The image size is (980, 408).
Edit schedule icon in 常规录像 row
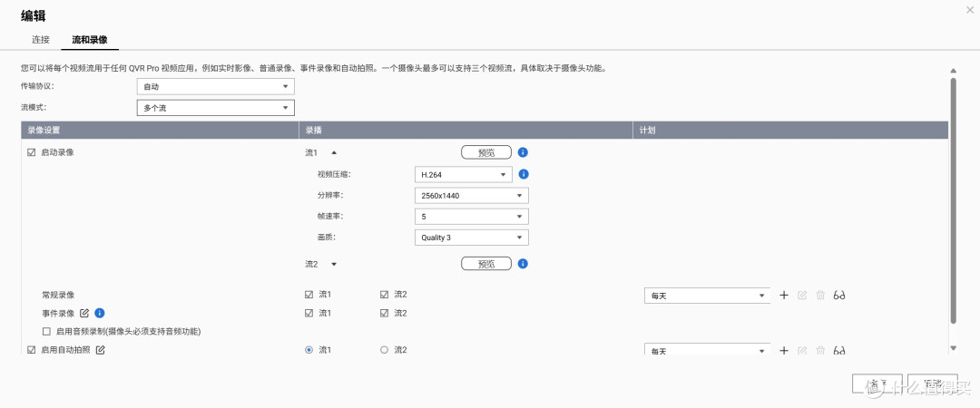802,296
